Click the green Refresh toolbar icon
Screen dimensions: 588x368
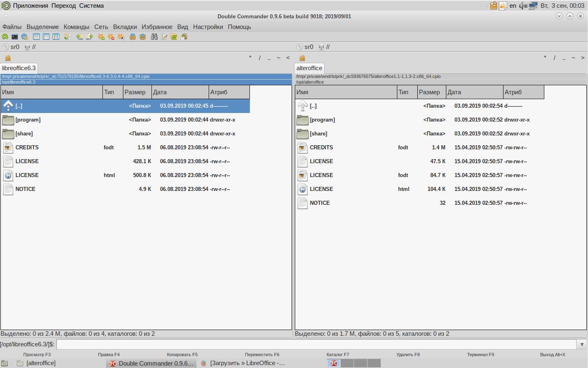[5, 37]
